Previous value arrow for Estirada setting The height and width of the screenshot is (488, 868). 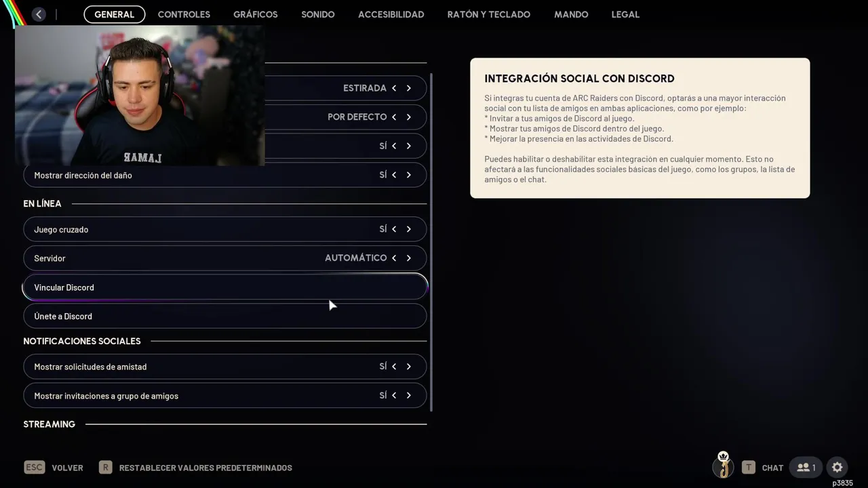pyautogui.click(x=394, y=88)
